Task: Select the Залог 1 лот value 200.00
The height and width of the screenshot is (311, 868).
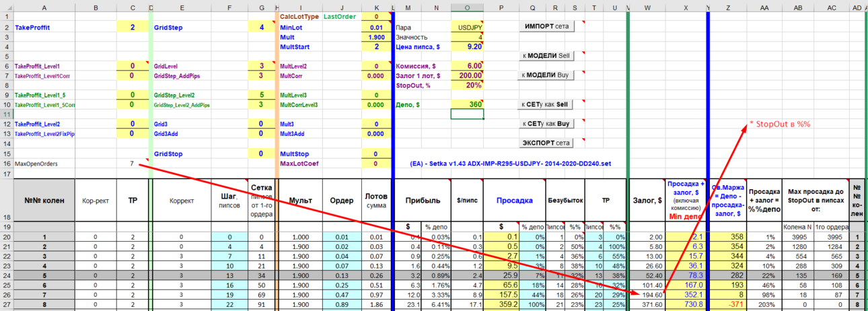Action: tap(467, 76)
